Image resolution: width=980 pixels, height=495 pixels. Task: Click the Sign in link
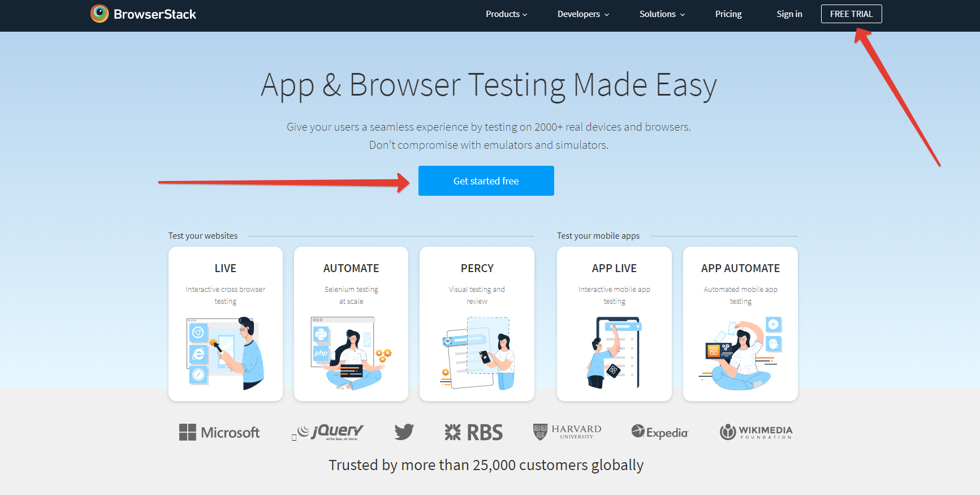(x=789, y=14)
